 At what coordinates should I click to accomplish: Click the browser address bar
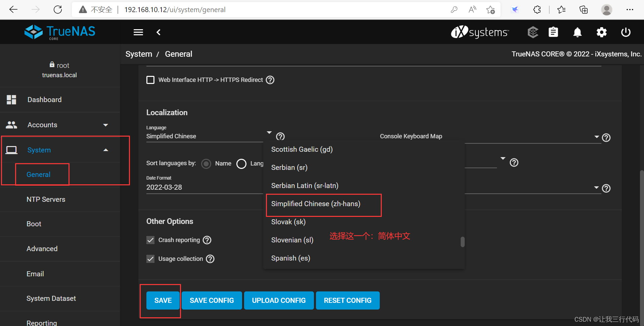(x=285, y=10)
